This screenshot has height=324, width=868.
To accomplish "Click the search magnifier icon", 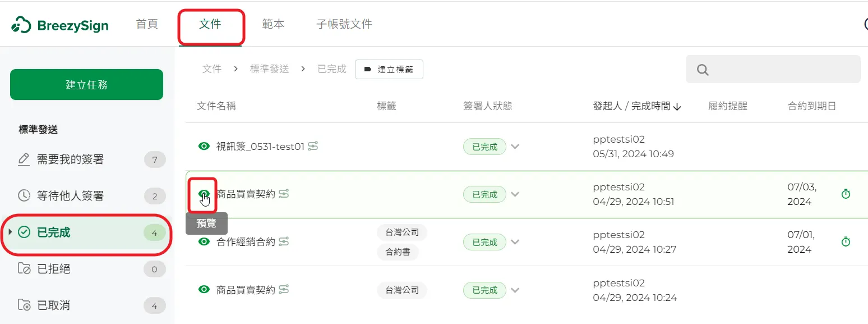I will 703,70.
